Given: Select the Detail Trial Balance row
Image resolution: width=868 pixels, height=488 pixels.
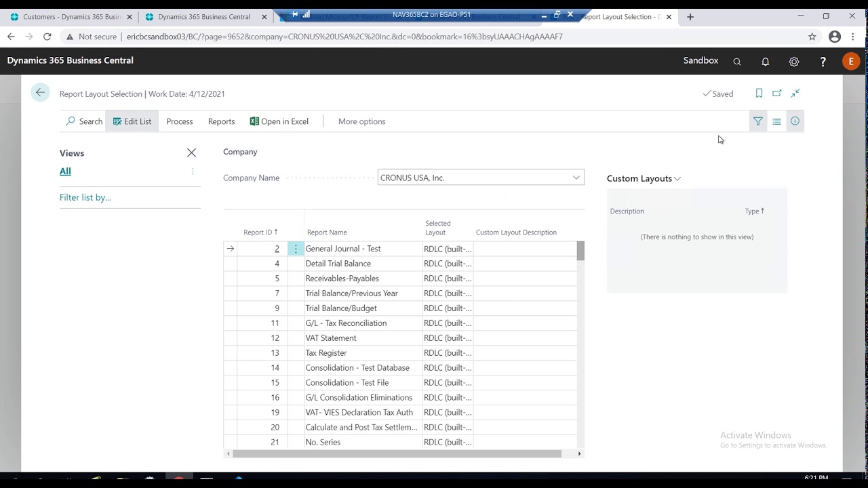Looking at the screenshot, I should point(400,264).
